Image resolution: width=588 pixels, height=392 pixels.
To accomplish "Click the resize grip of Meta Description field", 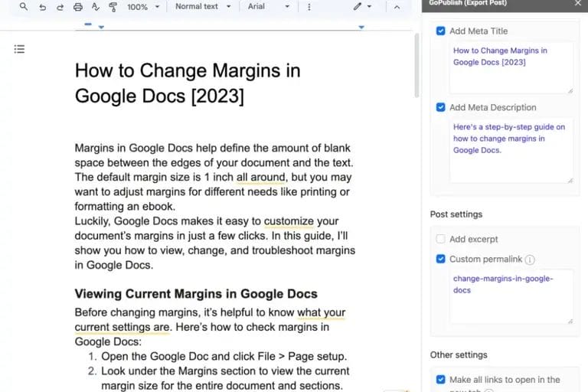I will tap(570, 180).
